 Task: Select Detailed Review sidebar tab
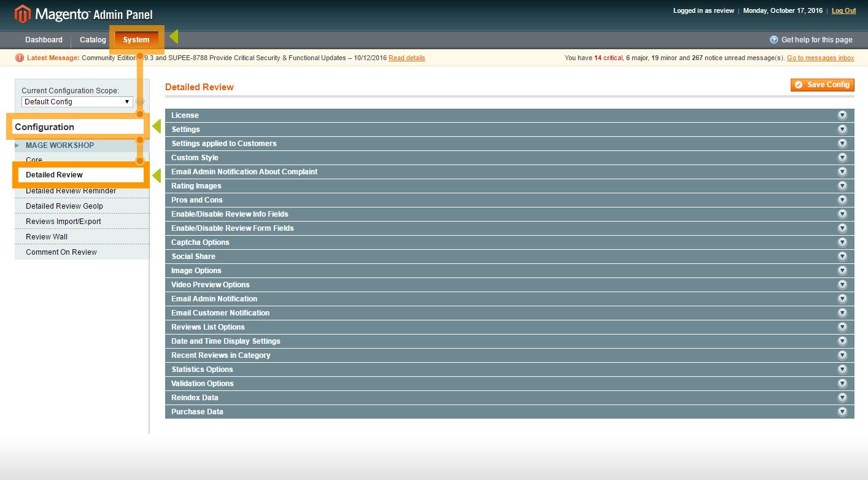click(82, 175)
